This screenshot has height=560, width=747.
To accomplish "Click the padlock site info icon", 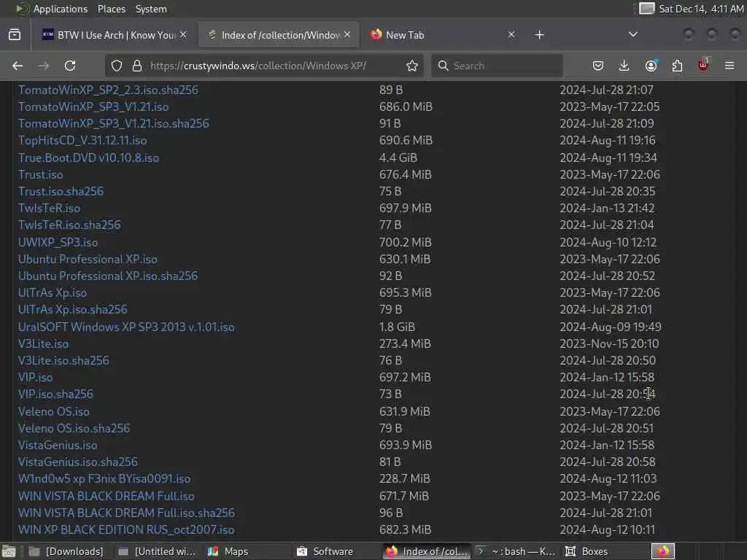I will tap(137, 66).
